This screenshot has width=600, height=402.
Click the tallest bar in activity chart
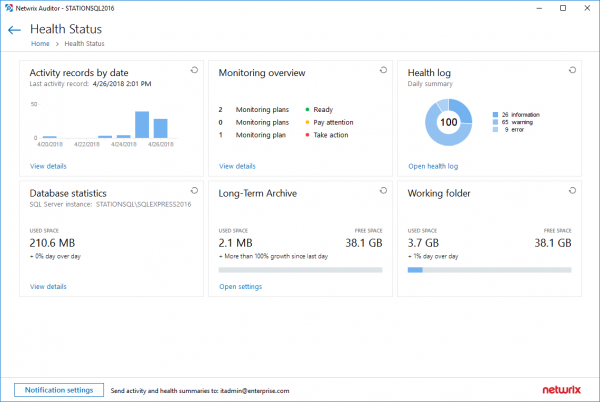tap(142, 125)
